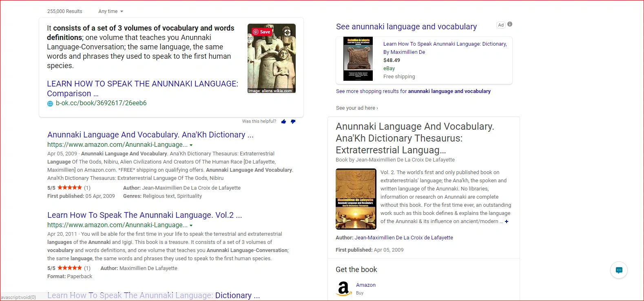
Task: Open Learn How To Speak The Anunnaki Language. Vol.2 result
Action: click(x=145, y=215)
